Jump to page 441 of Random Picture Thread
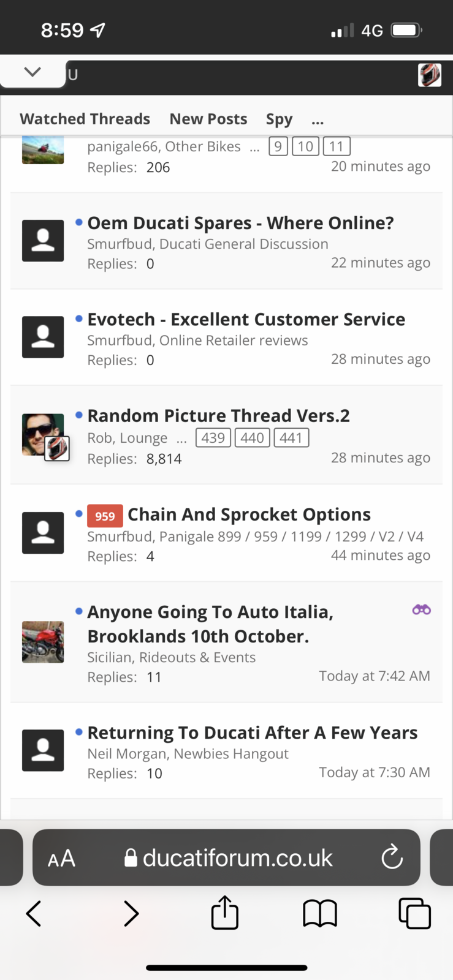The width and height of the screenshot is (453, 980). click(291, 438)
